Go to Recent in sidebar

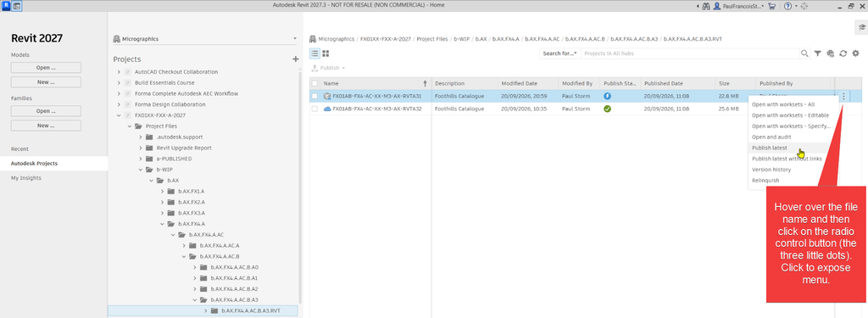coord(20,149)
